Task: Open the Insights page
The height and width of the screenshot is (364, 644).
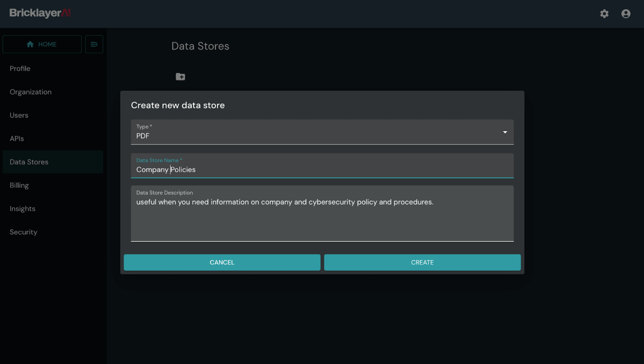Action: coord(22,209)
